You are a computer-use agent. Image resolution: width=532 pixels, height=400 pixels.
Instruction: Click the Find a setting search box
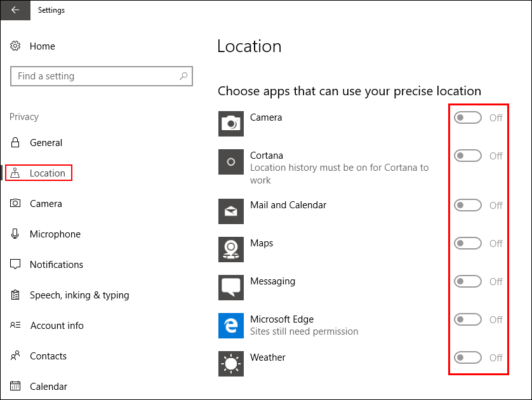click(102, 76)
